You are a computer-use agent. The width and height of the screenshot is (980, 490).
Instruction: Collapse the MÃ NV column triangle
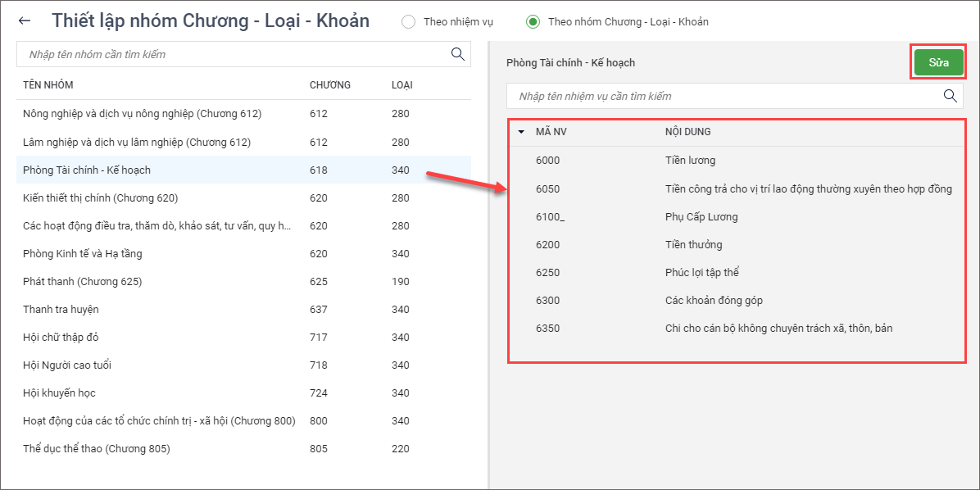[x=521, y=131]
